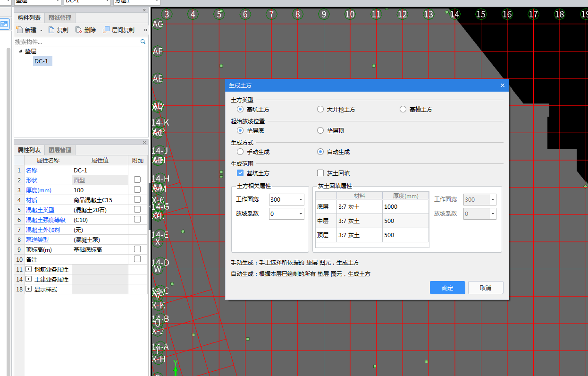
Task: Select 基槽土方 radio option
Action: tap(403, 109)
